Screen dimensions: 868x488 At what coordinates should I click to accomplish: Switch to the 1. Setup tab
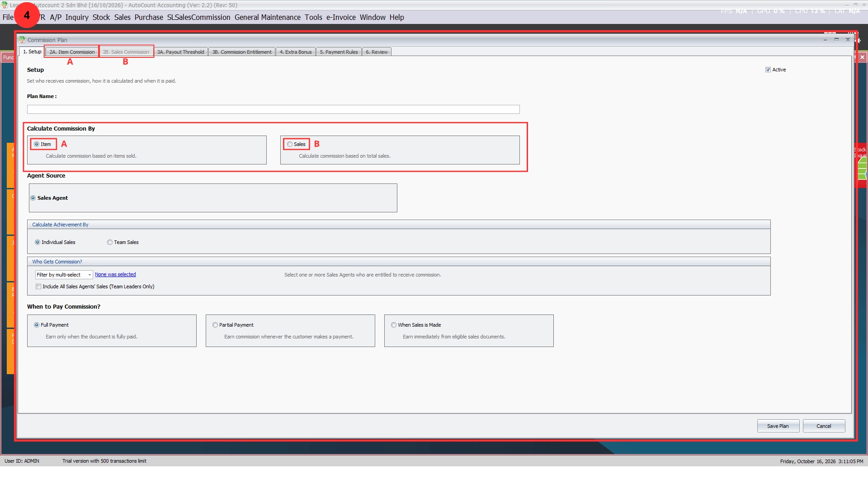[x=32, y=52]
